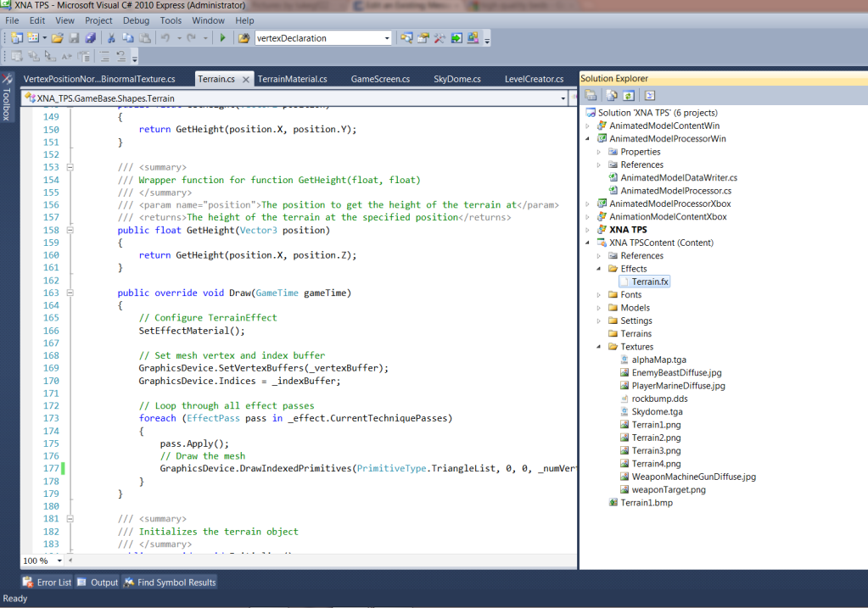Open the Find Symbol Results panel

coord(170,582)
